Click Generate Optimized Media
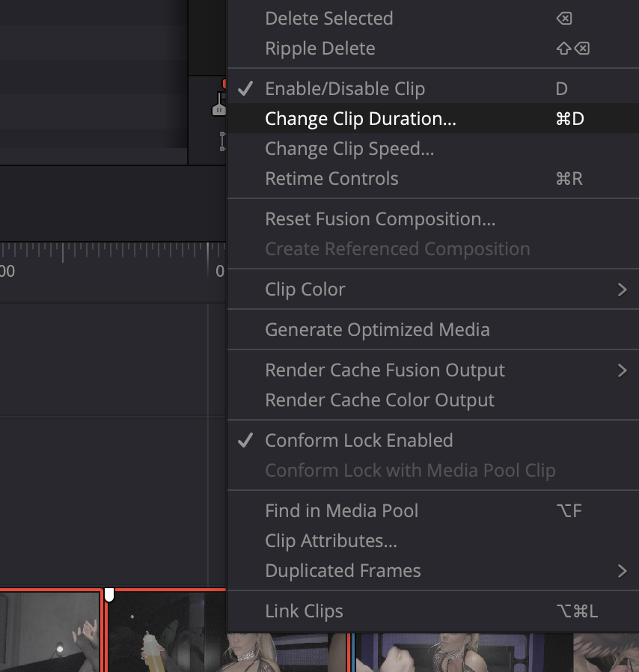 tap(432, 329)
